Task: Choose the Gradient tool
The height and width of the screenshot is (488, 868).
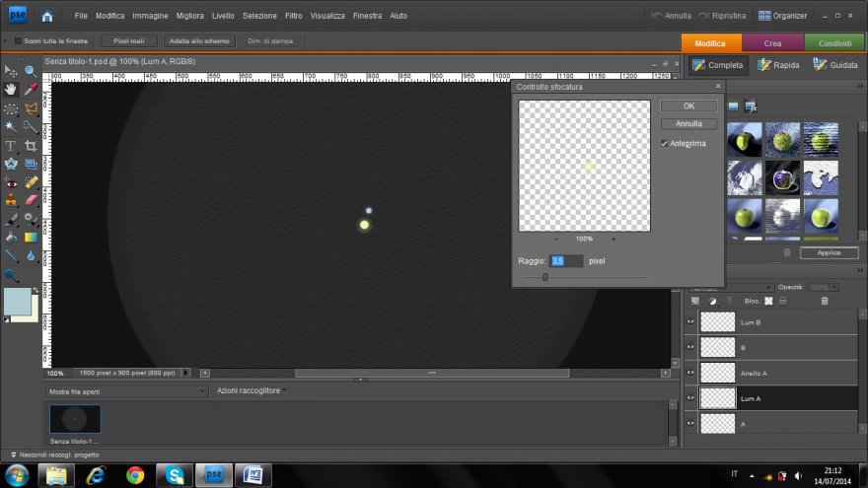Action: [x=31, y=237]
